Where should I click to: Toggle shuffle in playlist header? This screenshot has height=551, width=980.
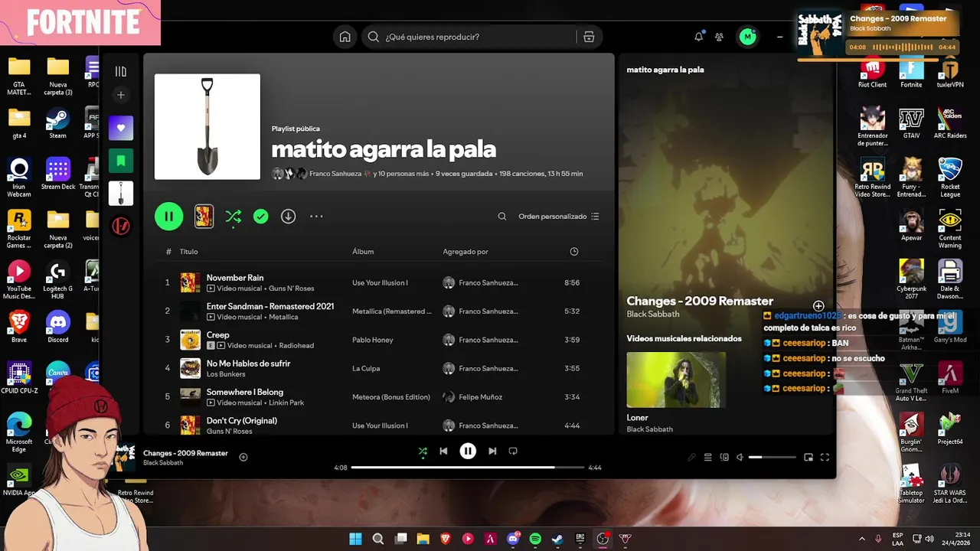pyautogui.click(x=234, y=217)
